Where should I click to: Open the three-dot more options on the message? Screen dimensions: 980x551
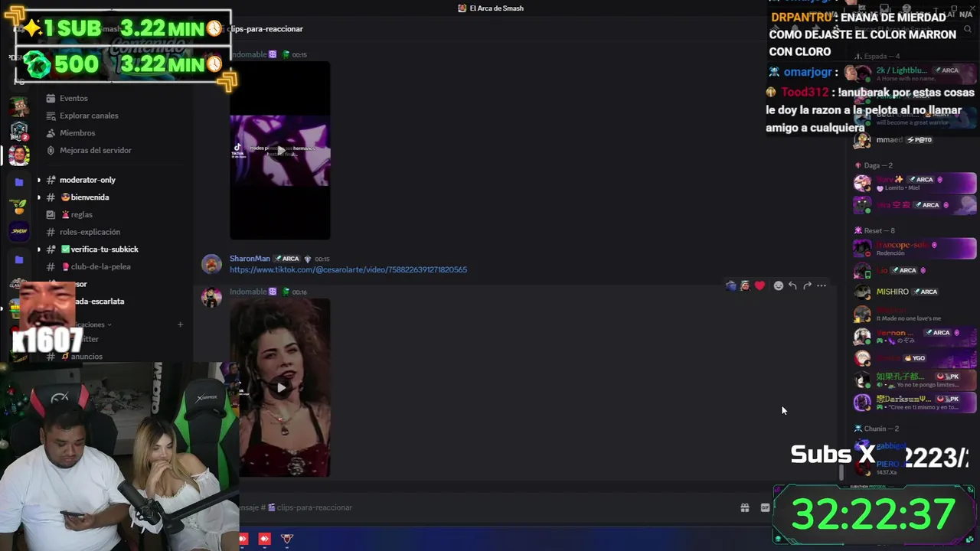pyautogui.click(x=822, y=285)
